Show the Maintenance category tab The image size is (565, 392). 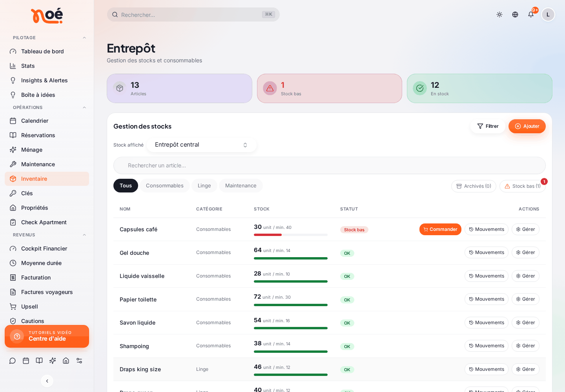pyautogui.click(x=241, y=185)
